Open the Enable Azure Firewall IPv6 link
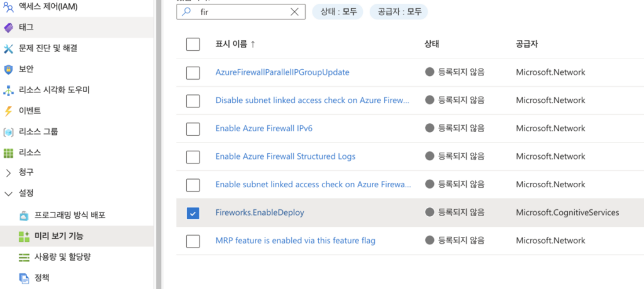 tap(264, 128)
